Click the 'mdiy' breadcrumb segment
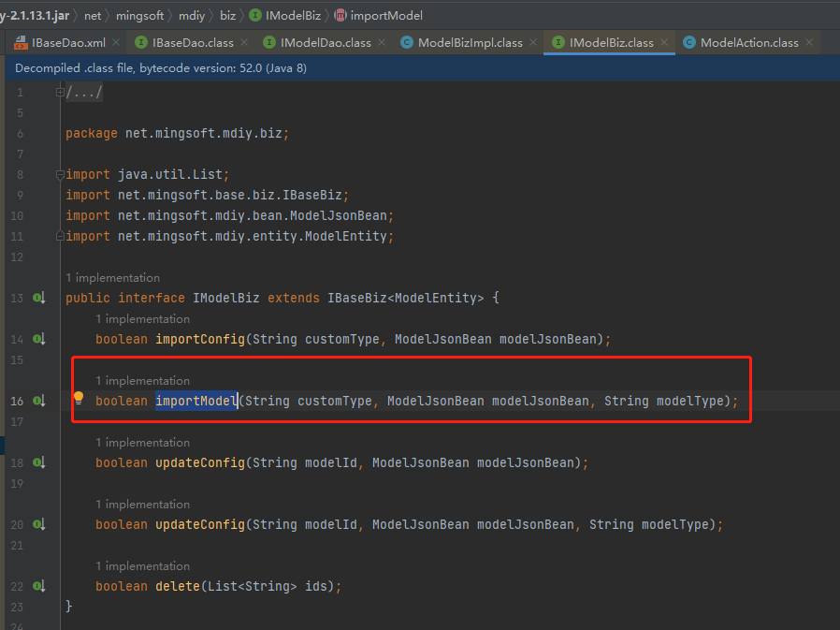This screenshot has height=630, width=840. pos(192,16)
